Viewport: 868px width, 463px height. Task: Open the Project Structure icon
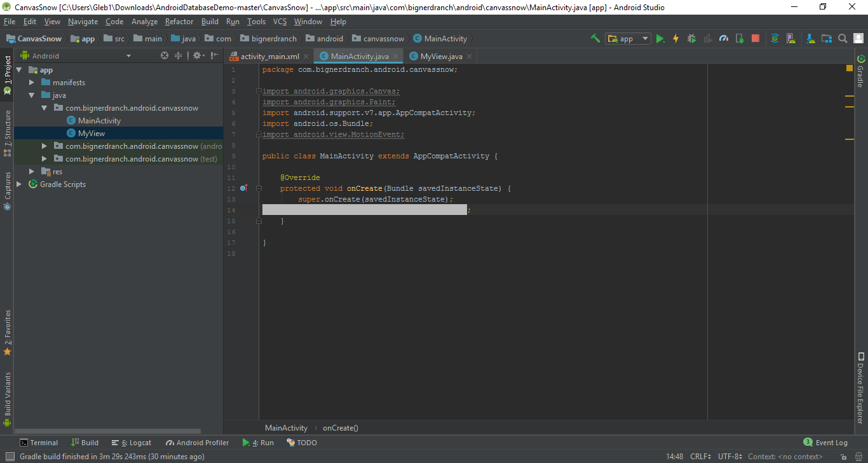tap(826, 39)
